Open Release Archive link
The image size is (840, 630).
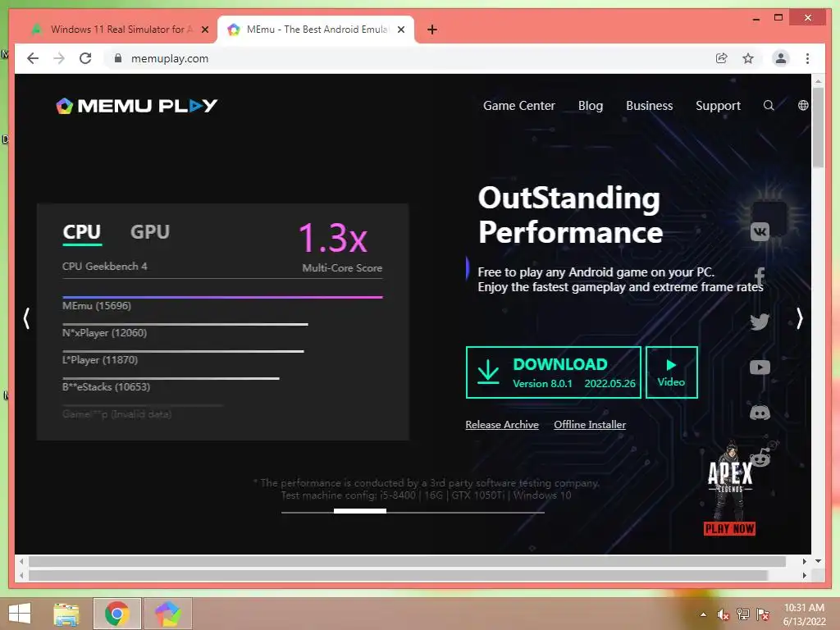coord(502,425)
